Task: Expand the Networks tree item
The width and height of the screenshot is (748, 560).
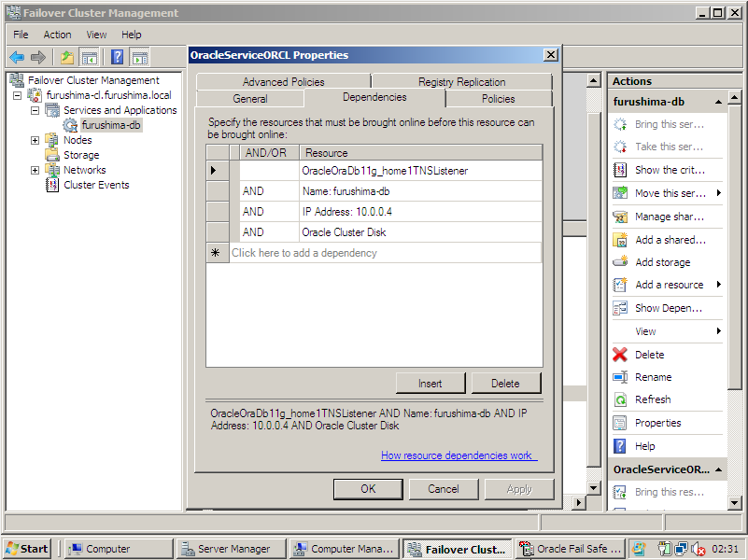Action: 35,170
